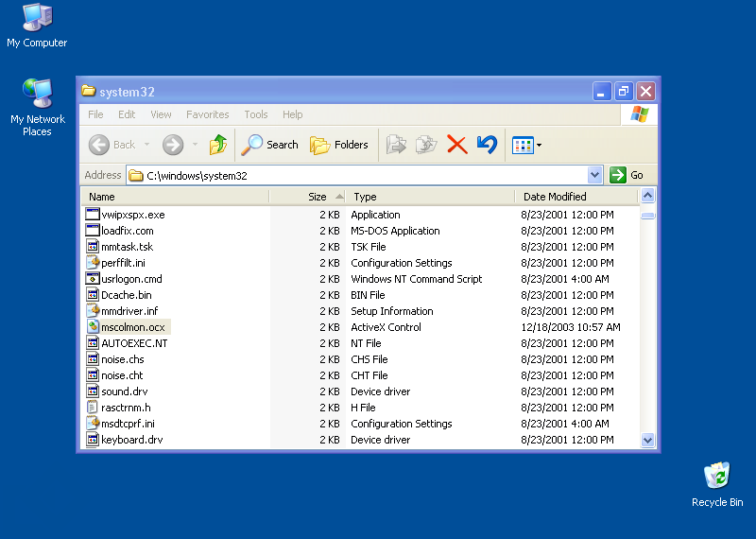Select the mscolmon.ocx file icon
Screen dimensions: 756x539
tap(93, 327)
